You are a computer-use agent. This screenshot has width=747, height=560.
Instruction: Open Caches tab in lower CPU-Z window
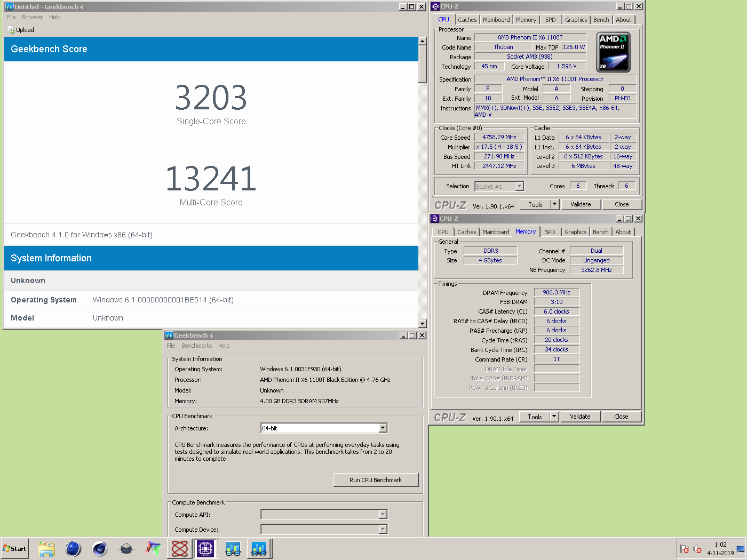(x=467, y=232)
